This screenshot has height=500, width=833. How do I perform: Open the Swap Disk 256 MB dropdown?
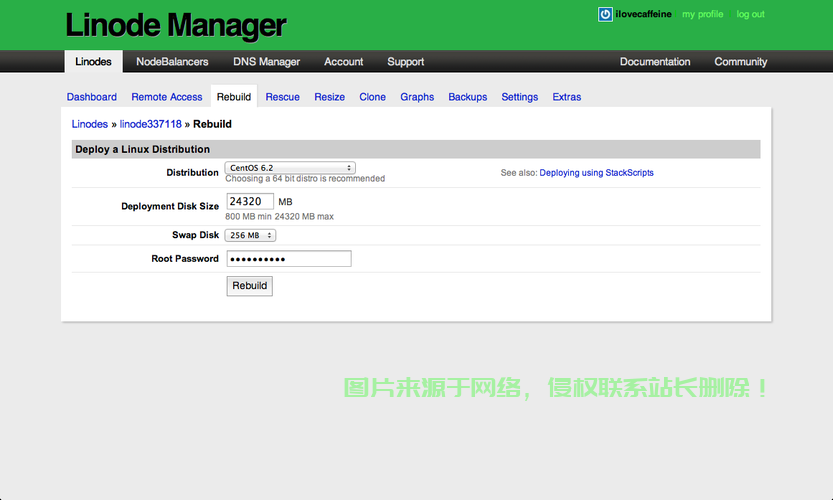tap(250, 235)
